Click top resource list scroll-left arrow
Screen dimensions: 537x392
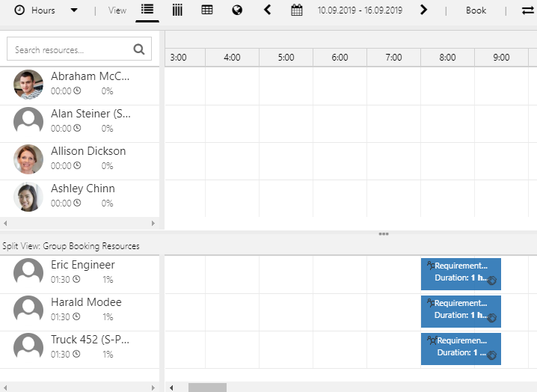[5, 223]
